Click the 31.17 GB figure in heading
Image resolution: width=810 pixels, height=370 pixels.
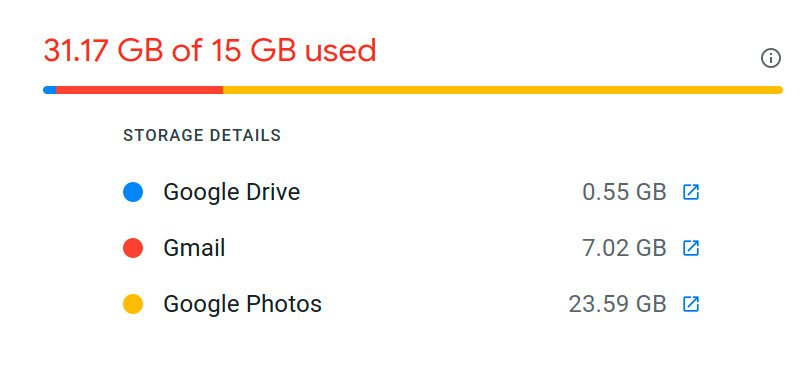point(103,51)
